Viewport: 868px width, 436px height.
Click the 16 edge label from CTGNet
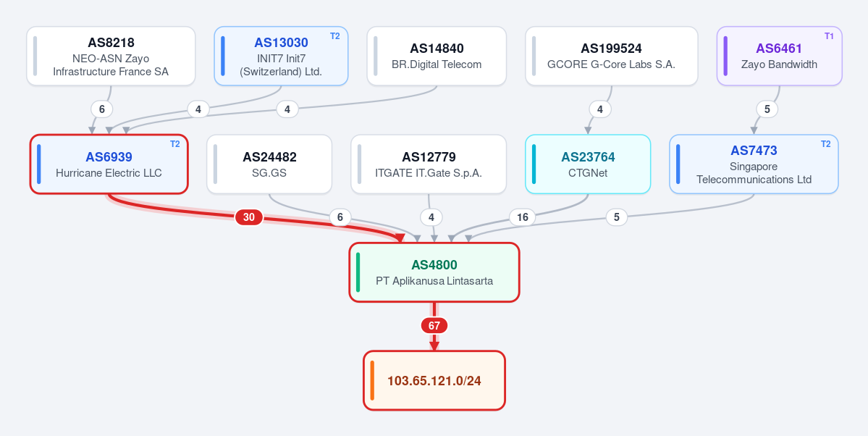coord(523,218)
